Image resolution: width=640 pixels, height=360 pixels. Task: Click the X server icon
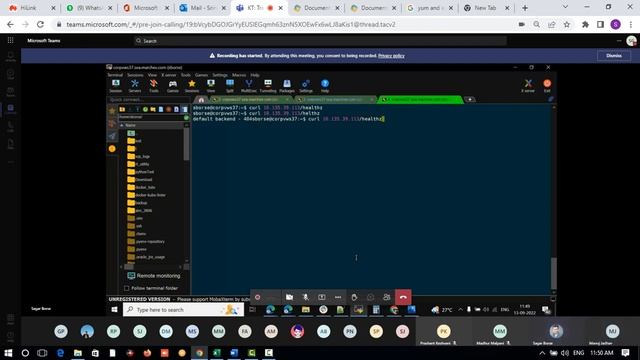[528, 86]
